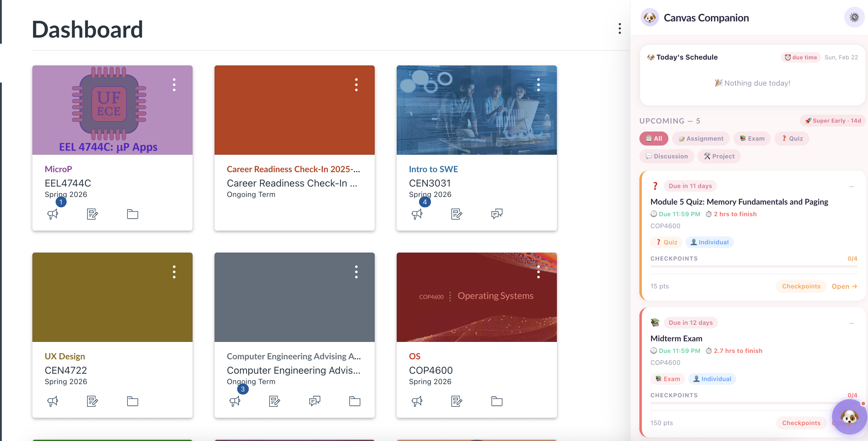
Task: Open Canvas Companion settings gear
Action: [x=854, y=17]
